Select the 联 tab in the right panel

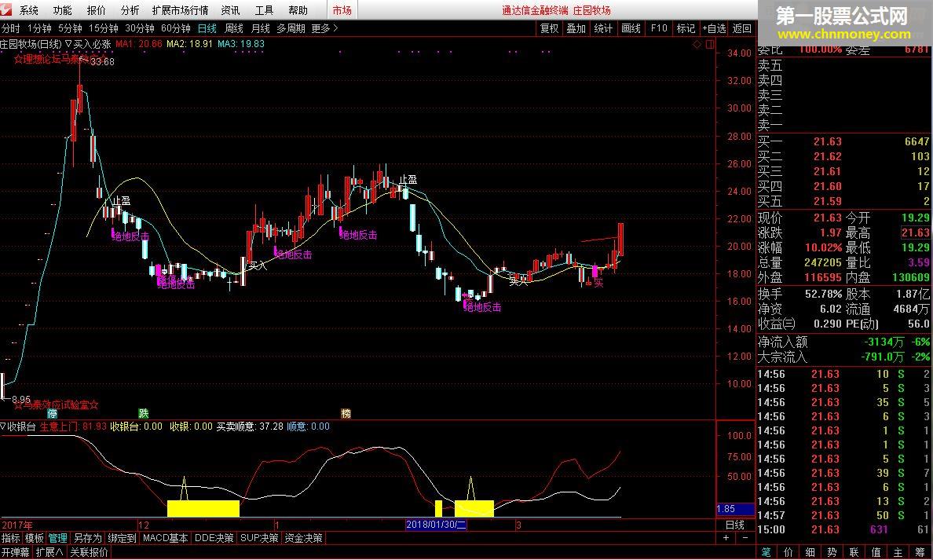[x=854, y=553]
